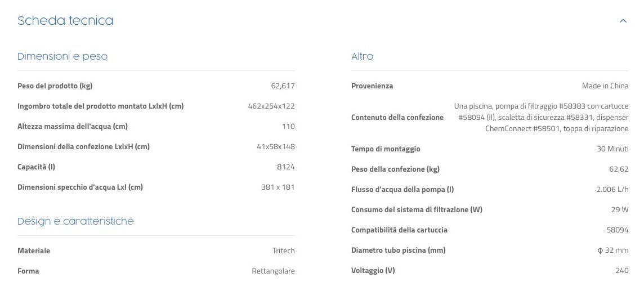644x291 pixels.
Task: Click the 462x254x122 dimensions value
Action: 271,106
